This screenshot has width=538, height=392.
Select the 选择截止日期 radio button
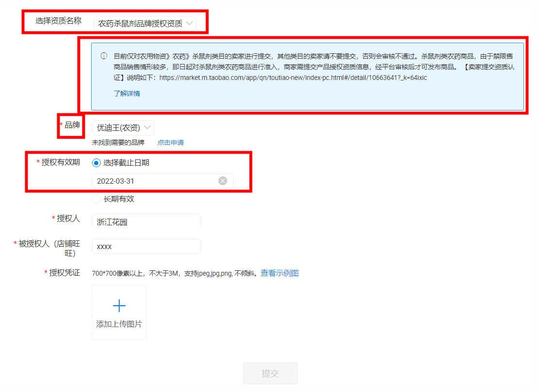click(96, 163)
